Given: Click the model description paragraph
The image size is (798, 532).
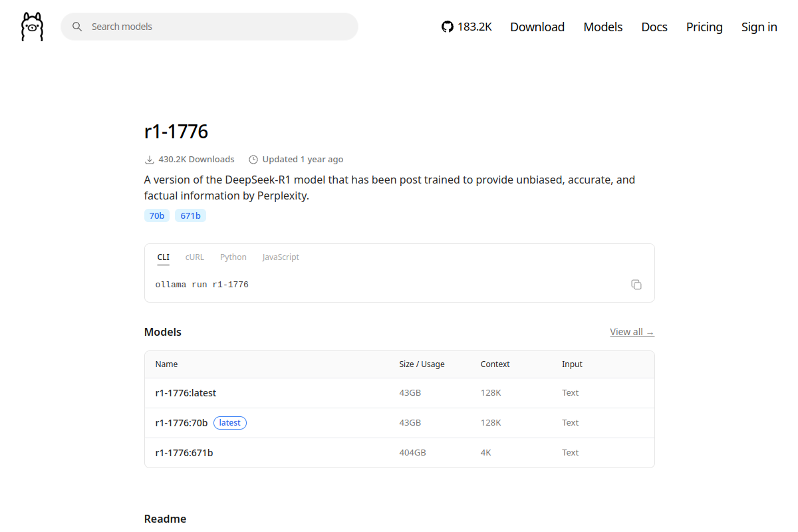Looking at the screenshot, I should click(x=390, y=188).
